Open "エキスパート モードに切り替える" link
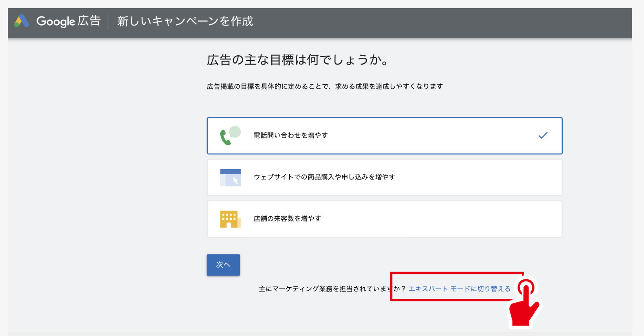Image resolution: width=644 pixels, height=336 pixels. (x=459, y=289)
